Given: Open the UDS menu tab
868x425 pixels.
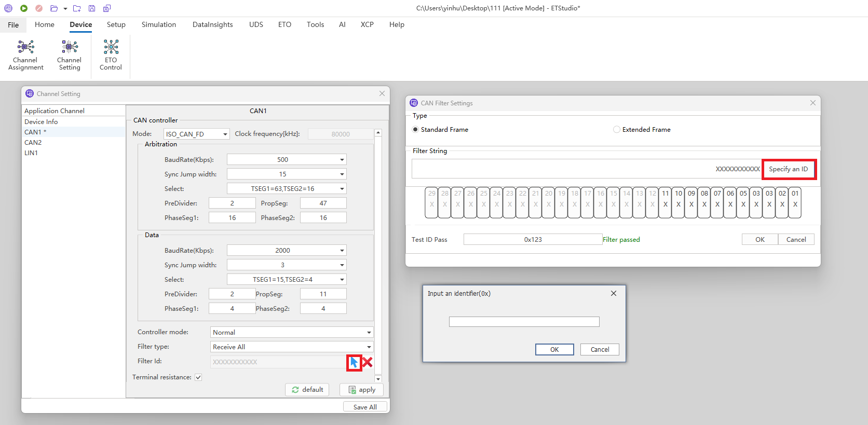Looking at the screenshot, I should (256, 24).
